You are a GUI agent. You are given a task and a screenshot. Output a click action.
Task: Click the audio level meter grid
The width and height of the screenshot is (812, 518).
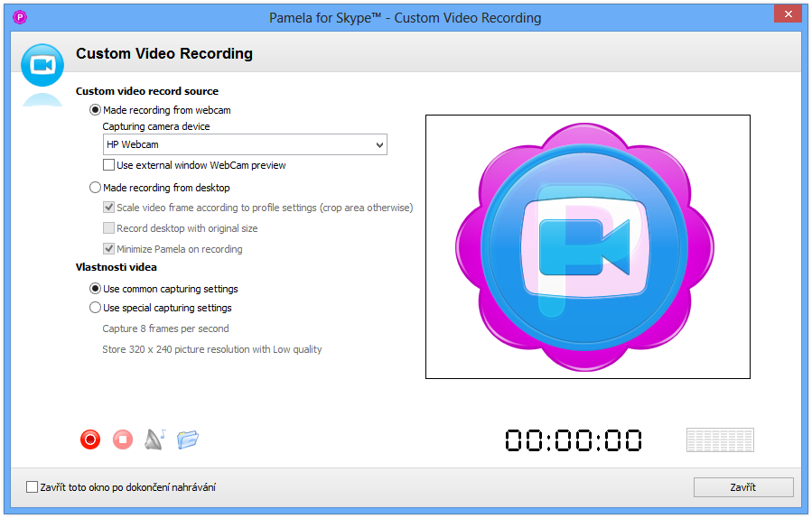721,439
